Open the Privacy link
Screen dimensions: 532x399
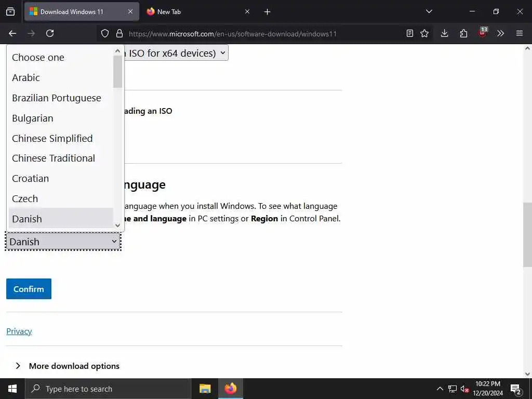coord(19,331)
